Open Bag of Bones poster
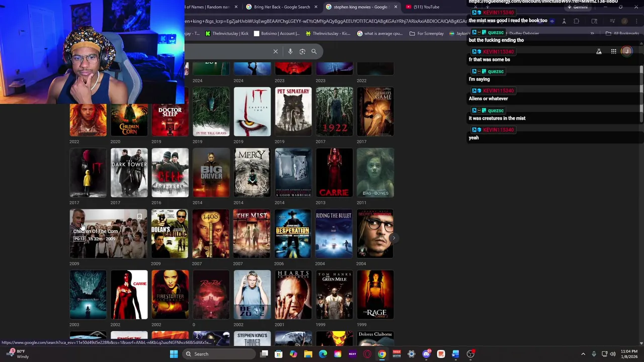This screenshot has width=644, height=362. coord(375,173)
